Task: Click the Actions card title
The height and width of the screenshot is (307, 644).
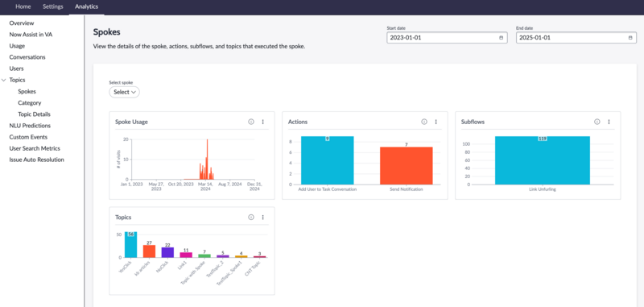Action: pos(298,122)
